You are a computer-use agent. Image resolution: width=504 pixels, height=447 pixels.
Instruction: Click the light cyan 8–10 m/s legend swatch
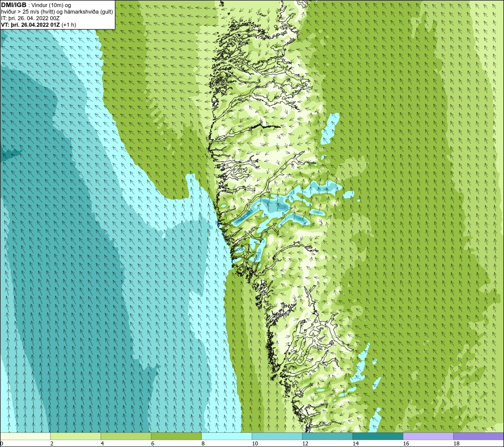pos(227,436)
